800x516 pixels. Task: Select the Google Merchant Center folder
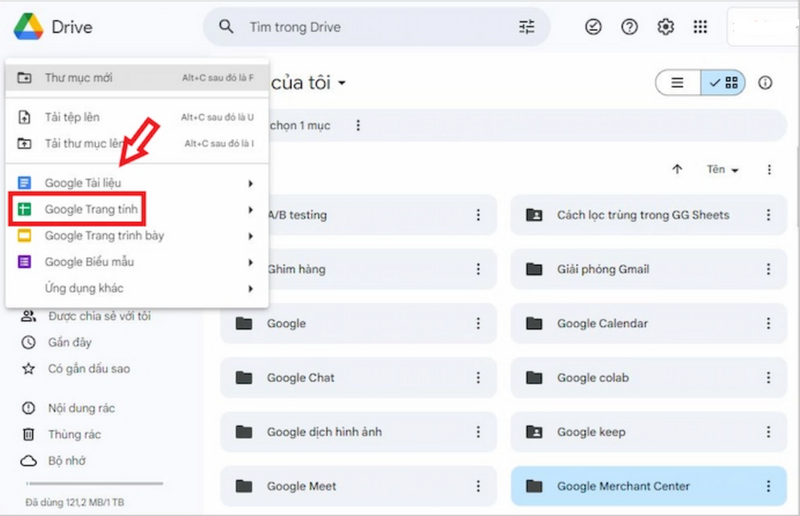tap(648, 486)
